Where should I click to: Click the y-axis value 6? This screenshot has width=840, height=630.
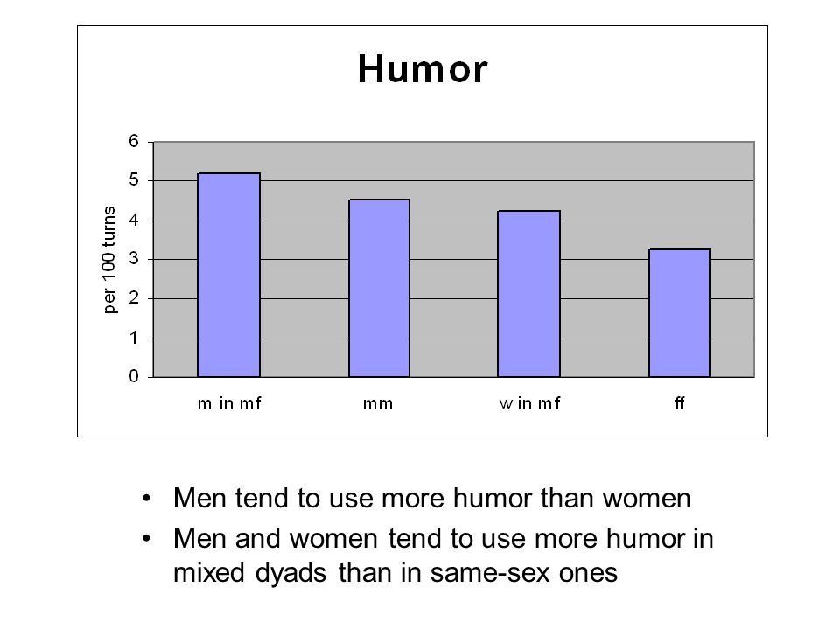click(x=134, y=142)
